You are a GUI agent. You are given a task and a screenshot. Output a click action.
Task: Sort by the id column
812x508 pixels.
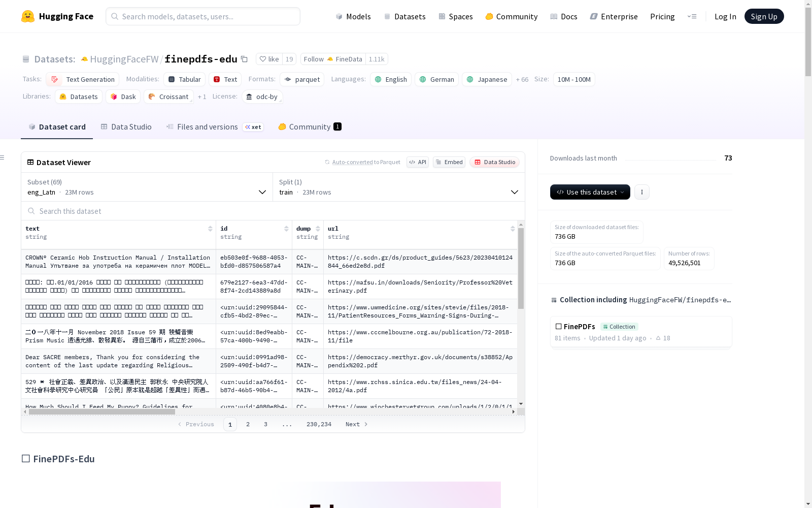pyautogui.click(x=286, y=229)
